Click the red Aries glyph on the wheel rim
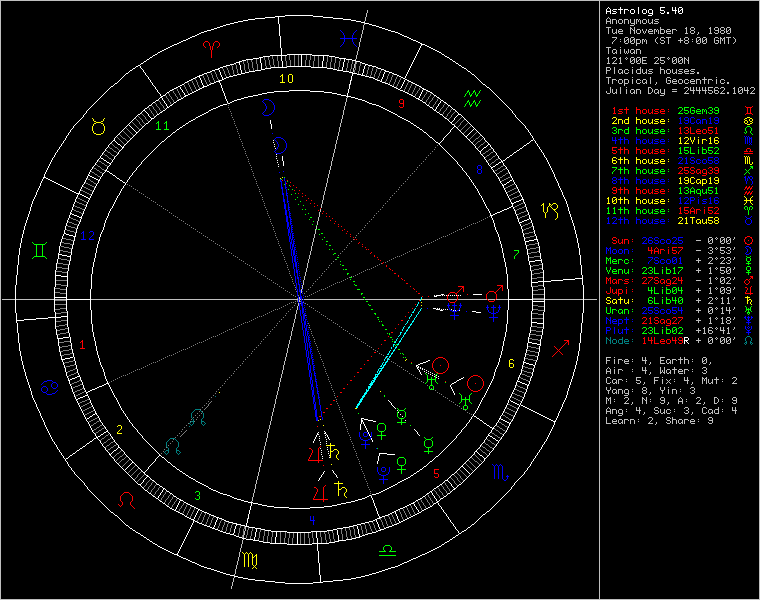The width and height of the screenshot is (760, 600). tap(211, 47)
